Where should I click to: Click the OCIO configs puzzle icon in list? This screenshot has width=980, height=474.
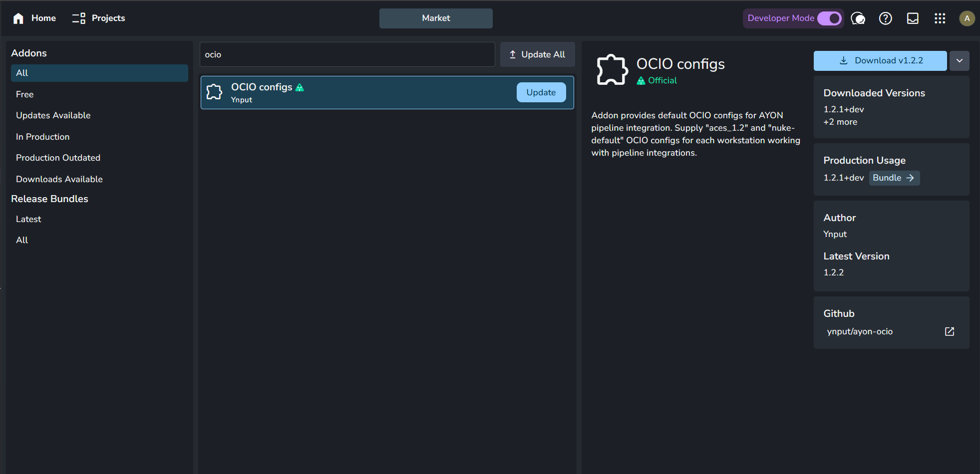click(x=214, y=92)
